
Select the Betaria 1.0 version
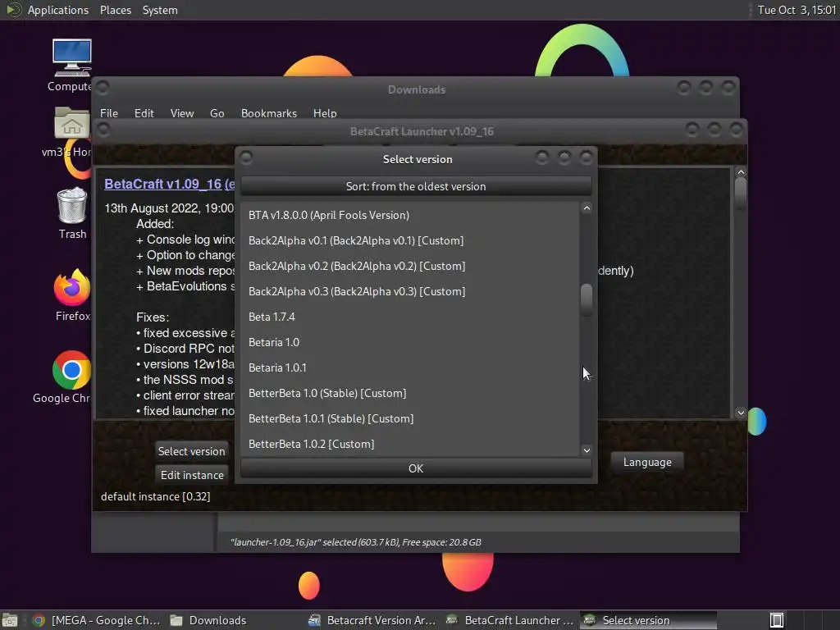(x=410, y=342)
